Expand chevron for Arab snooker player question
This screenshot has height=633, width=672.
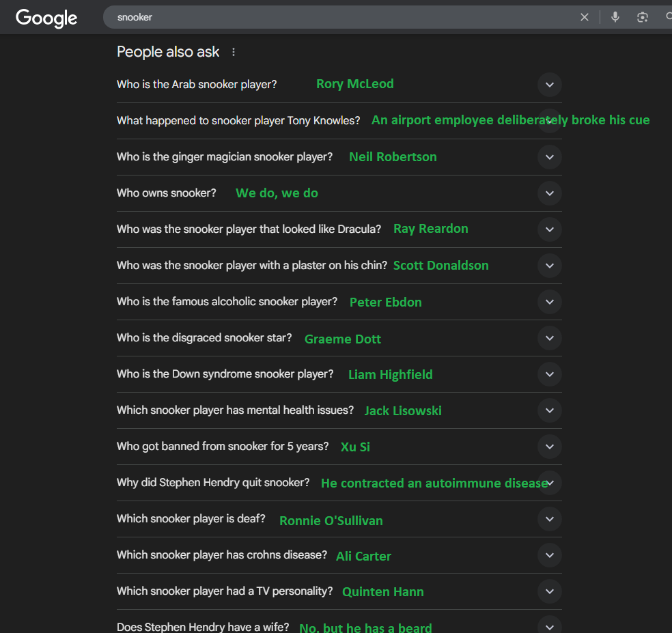[x=550, y=85]
